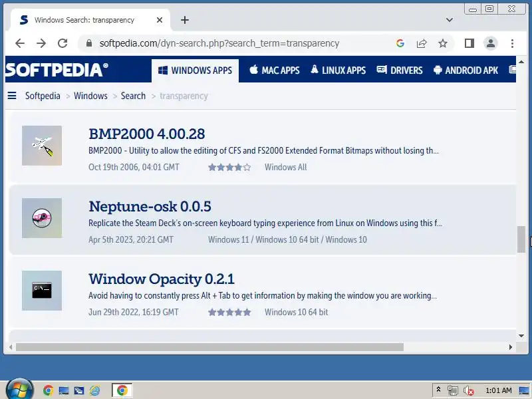Click vertical scrollbar thumb
The width and height of the screenshot is (532, 399).
pos(521,239)
